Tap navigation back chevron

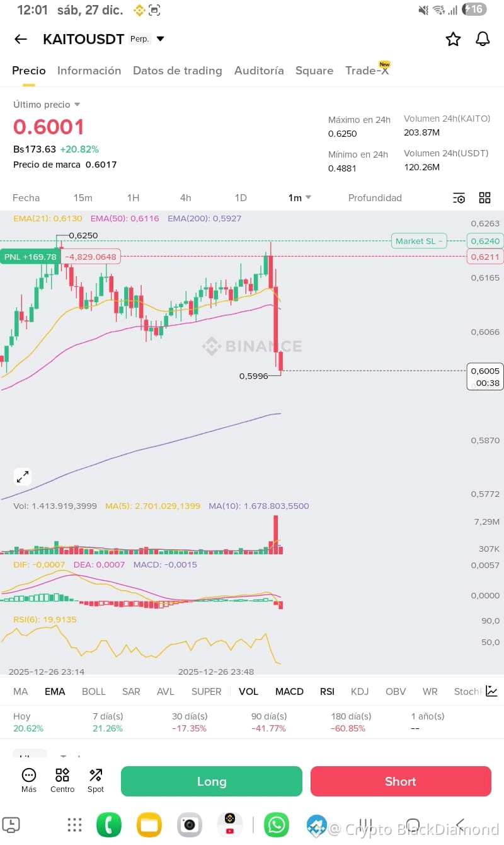[461, 825]
